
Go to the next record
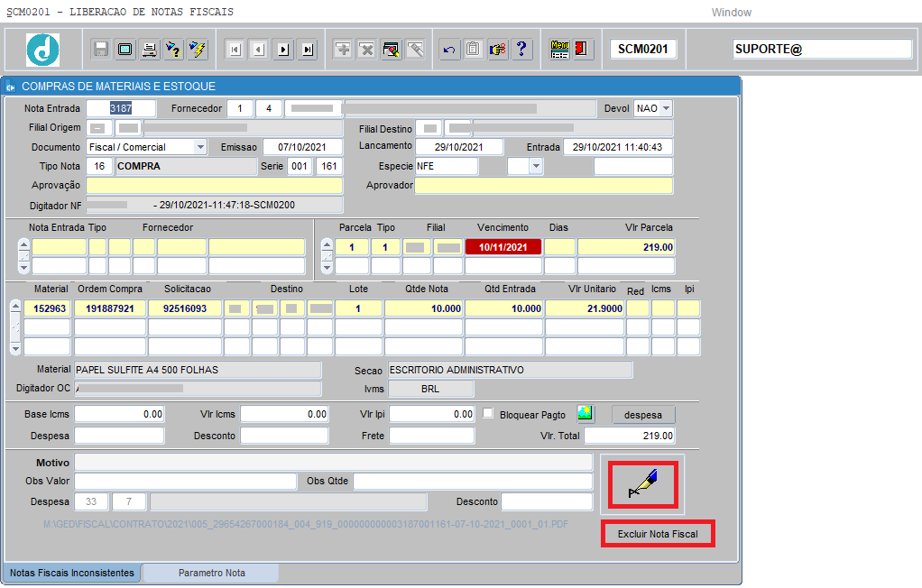[x=283, y=50]
